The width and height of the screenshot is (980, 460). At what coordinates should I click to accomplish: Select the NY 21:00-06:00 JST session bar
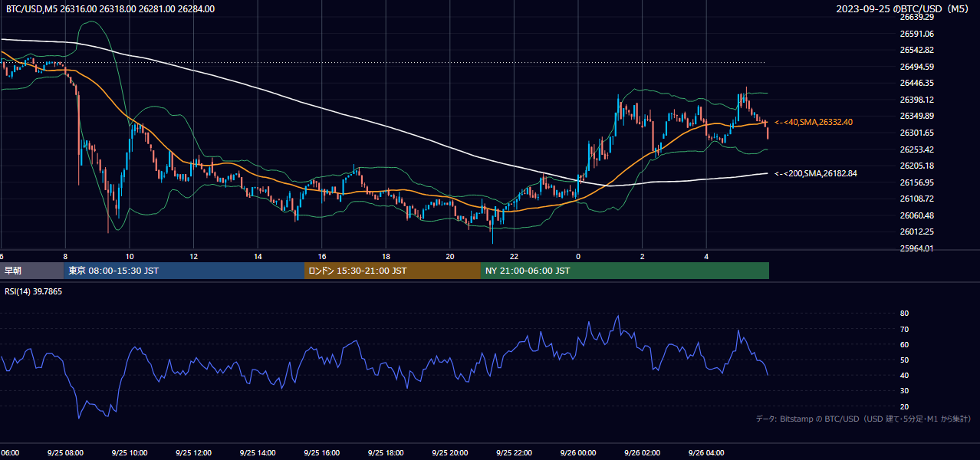click(x=625, y=271)
